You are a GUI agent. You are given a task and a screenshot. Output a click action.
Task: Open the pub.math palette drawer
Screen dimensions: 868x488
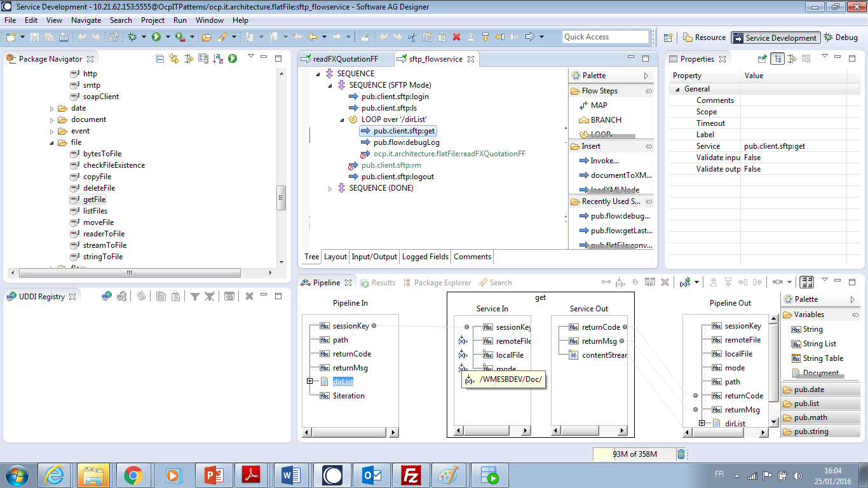pos(822,417)
